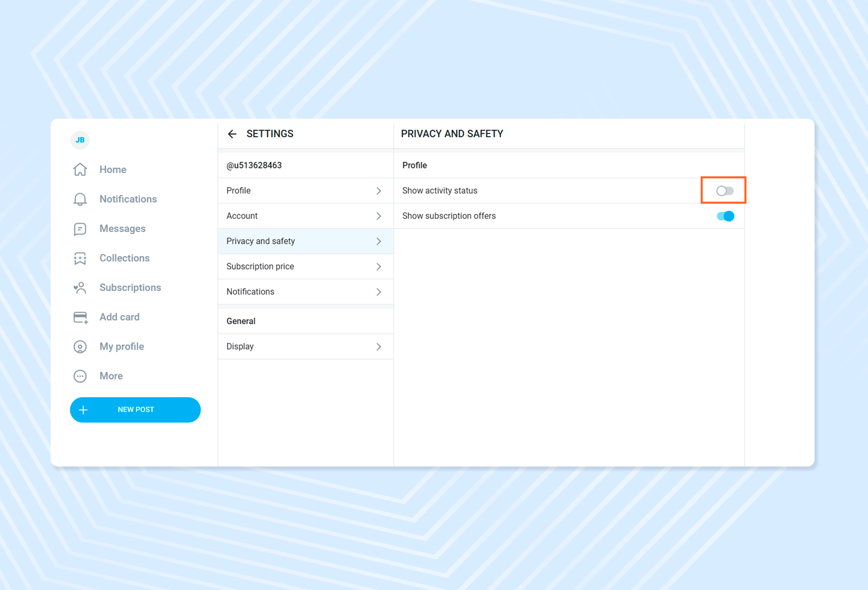This screenshot has height=590, width=868.
Task: Expand the Display settings chevron
Action: [379, 346]
